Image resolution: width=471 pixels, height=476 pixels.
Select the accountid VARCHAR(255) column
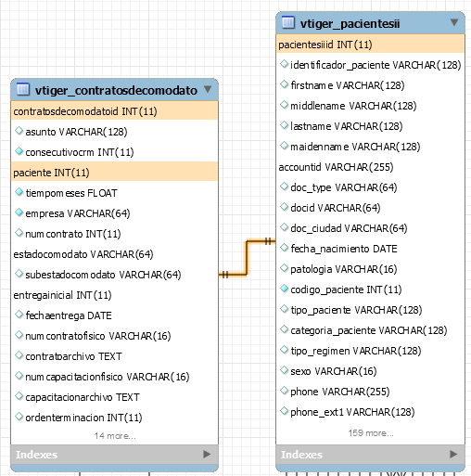click(336, 167)
